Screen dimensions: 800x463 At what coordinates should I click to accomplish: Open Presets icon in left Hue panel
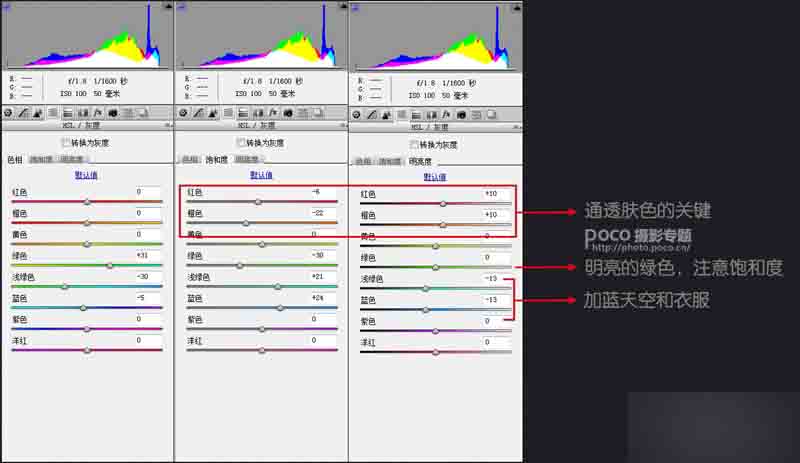[128, 113]
